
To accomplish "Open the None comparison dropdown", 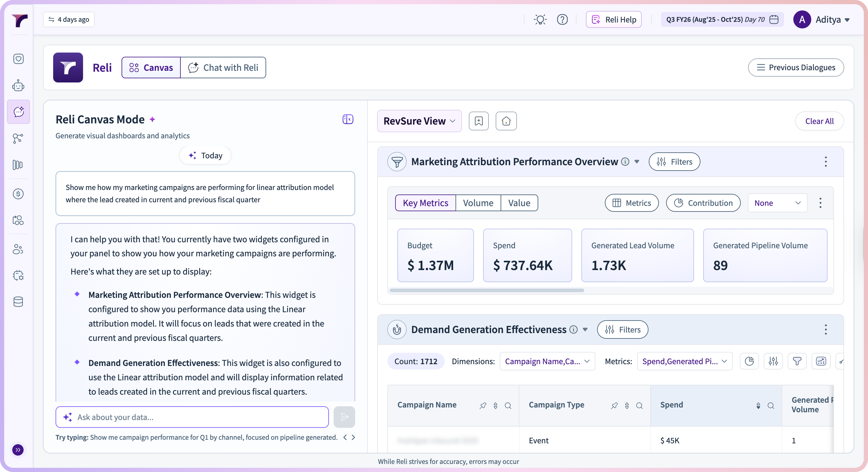I will point(777,203).
